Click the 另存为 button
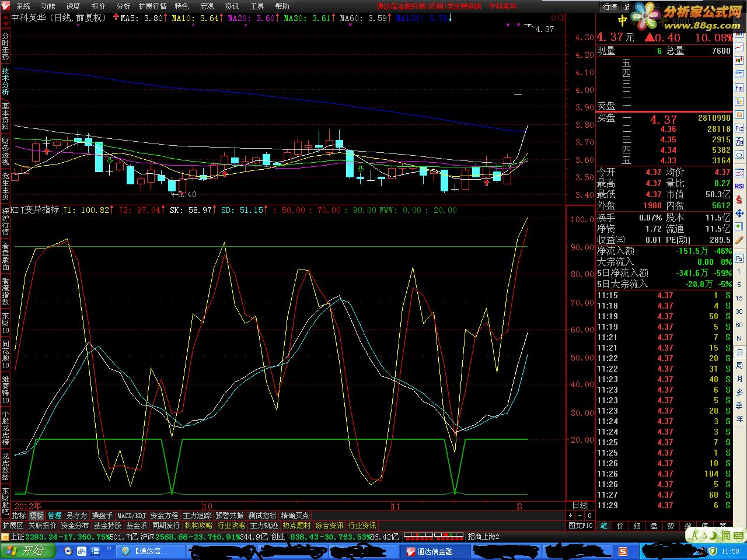The image size is (747, 560). (76, 516)
